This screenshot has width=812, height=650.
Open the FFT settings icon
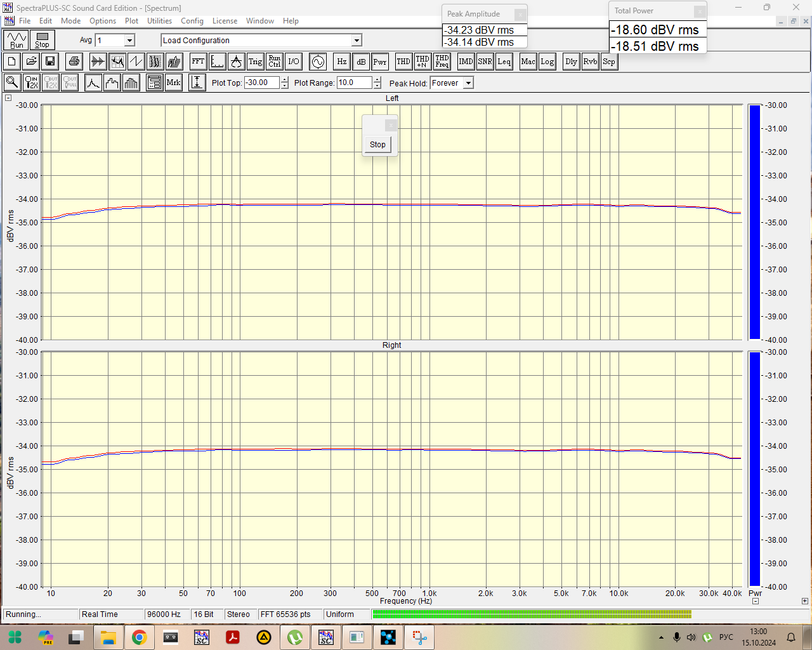[x=198, y=62]
